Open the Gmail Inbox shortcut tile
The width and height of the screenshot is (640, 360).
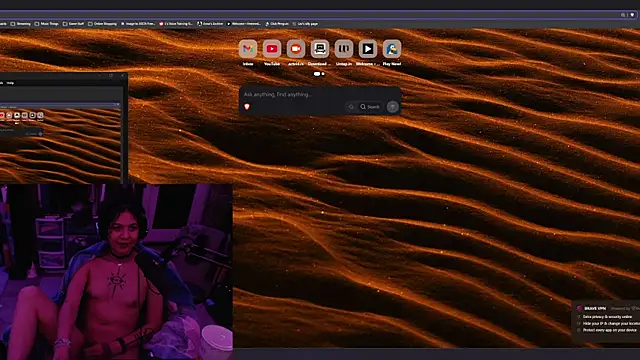coord(248,49)
